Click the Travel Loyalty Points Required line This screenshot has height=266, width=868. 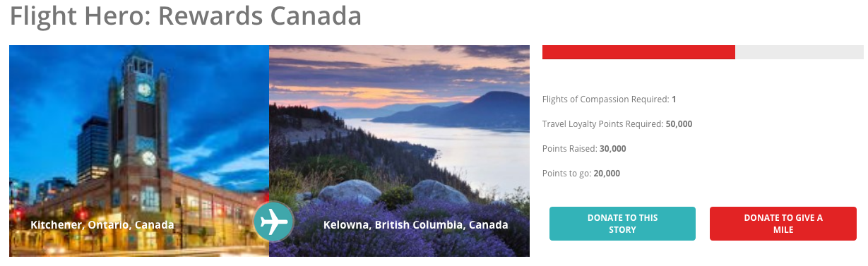click(x=617, y=124)
